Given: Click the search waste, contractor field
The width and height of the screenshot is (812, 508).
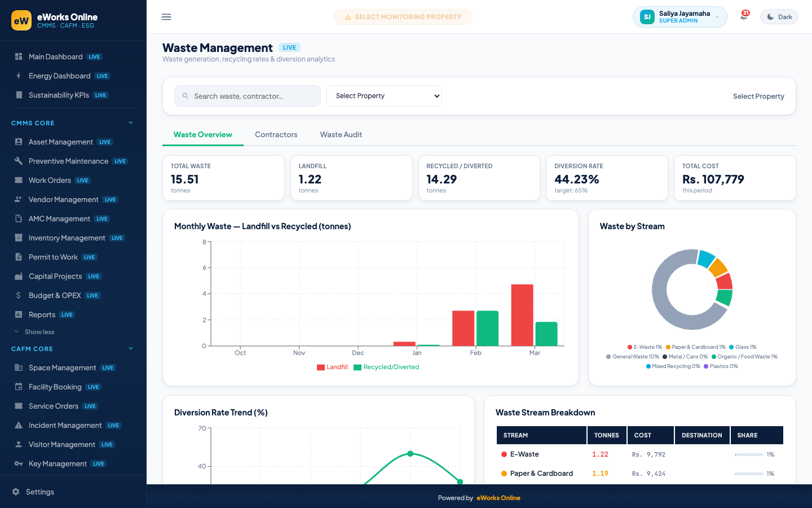Looking at the screenshot, I should point(248,96).
